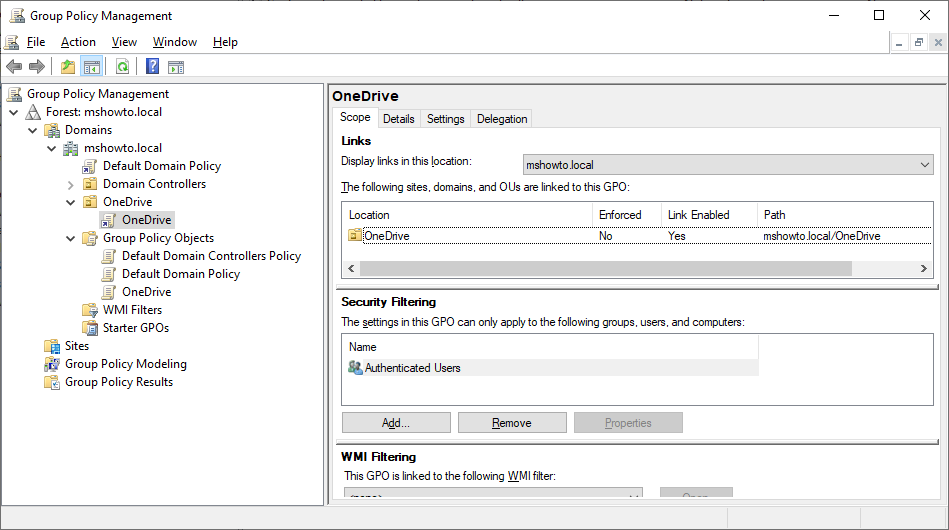Switch to the Settings tab

coord(445,119)
